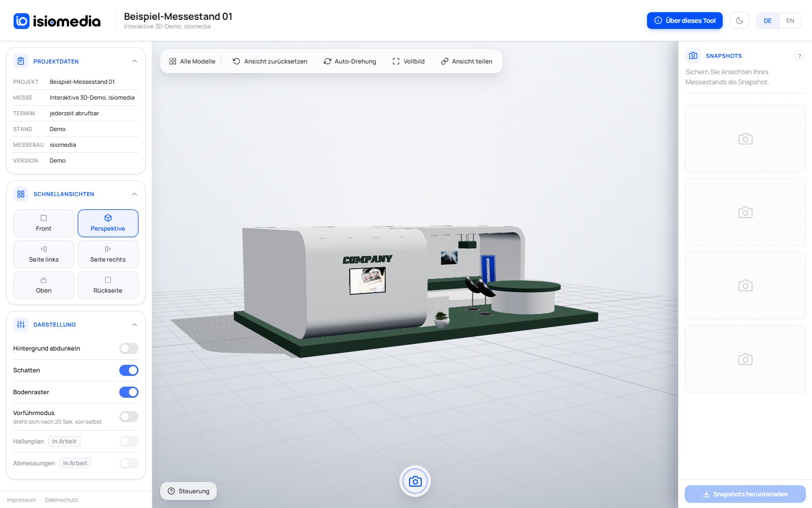
Task: Click the third empty snapshot slot
Action: (x=745, y=285)
